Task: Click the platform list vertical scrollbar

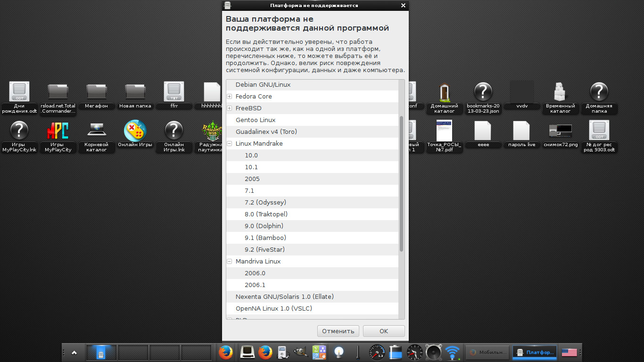Action: (402, 184)
